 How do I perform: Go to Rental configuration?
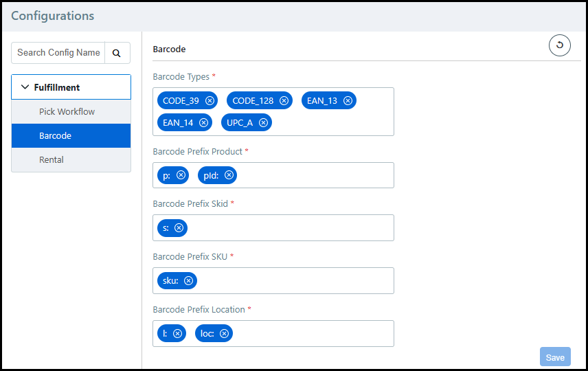tap(52, 159)
